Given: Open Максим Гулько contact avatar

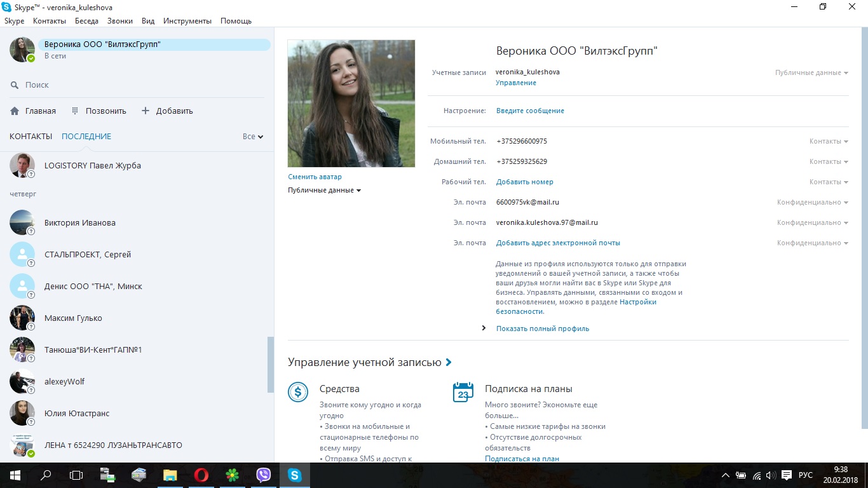Looking at the screenshot, I should [22, 318].
